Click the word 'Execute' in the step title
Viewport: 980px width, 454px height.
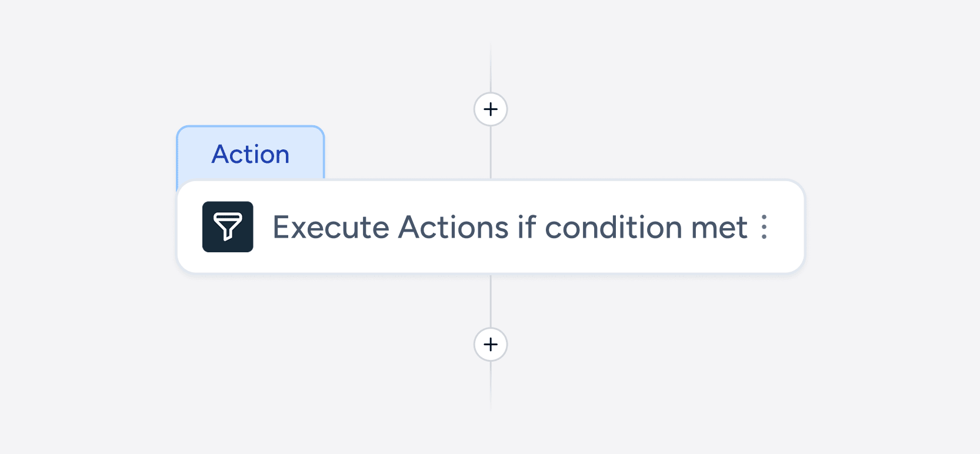coord(331,228)
